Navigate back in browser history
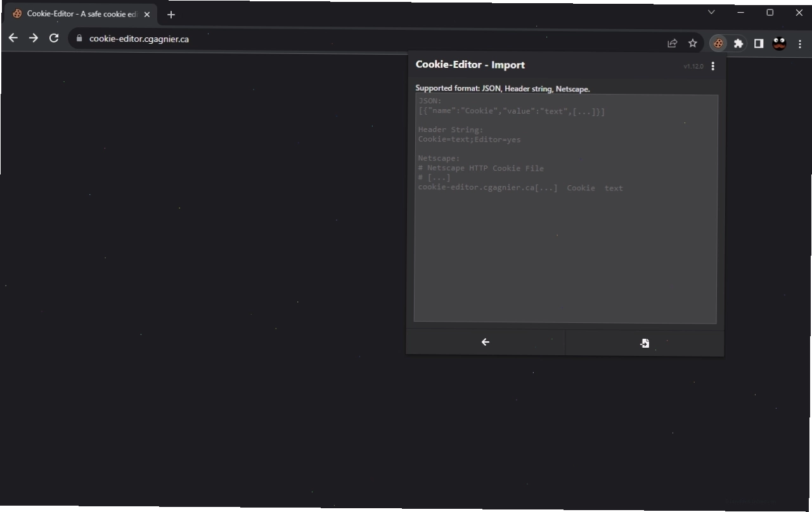Image resolution: width=812 pixels, height=512 pixels. [x=13, y=38]
